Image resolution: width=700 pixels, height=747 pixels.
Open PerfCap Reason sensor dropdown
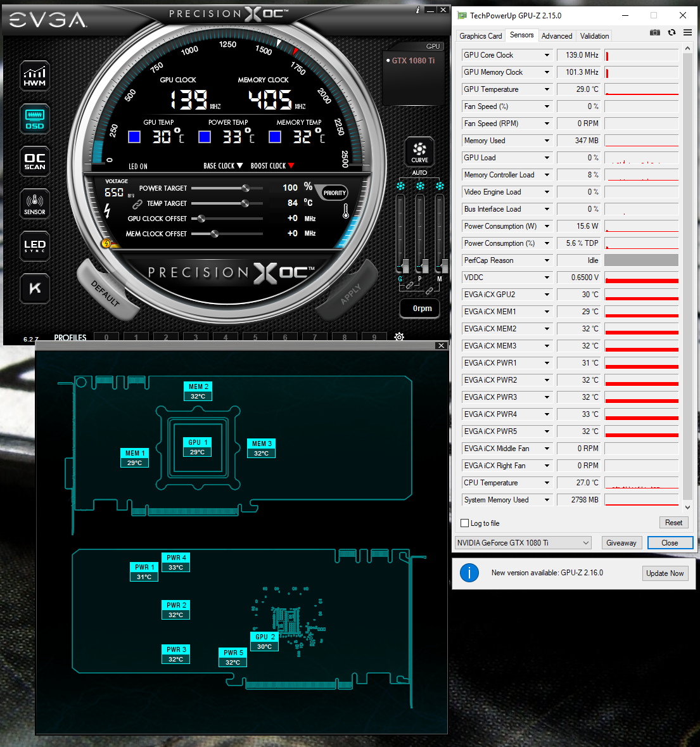[547, 260]
